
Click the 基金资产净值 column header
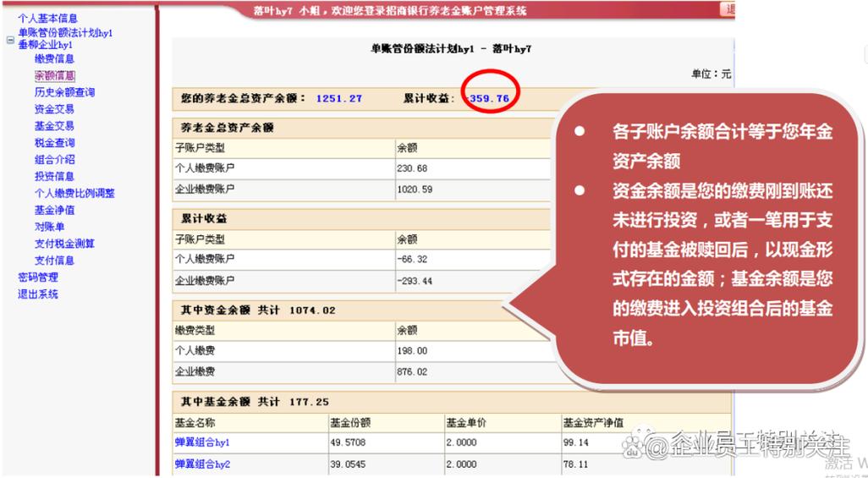pyautogui.click(x=593, y=423)
